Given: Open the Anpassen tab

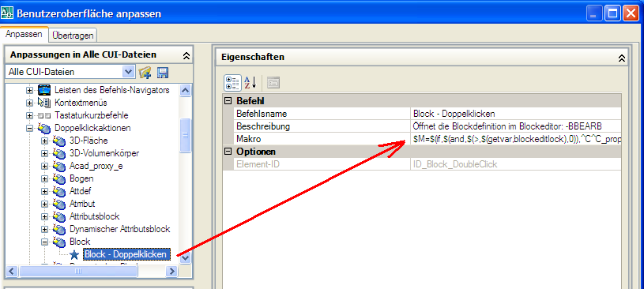Looking at the screenshot, I should tap(24, 34).
